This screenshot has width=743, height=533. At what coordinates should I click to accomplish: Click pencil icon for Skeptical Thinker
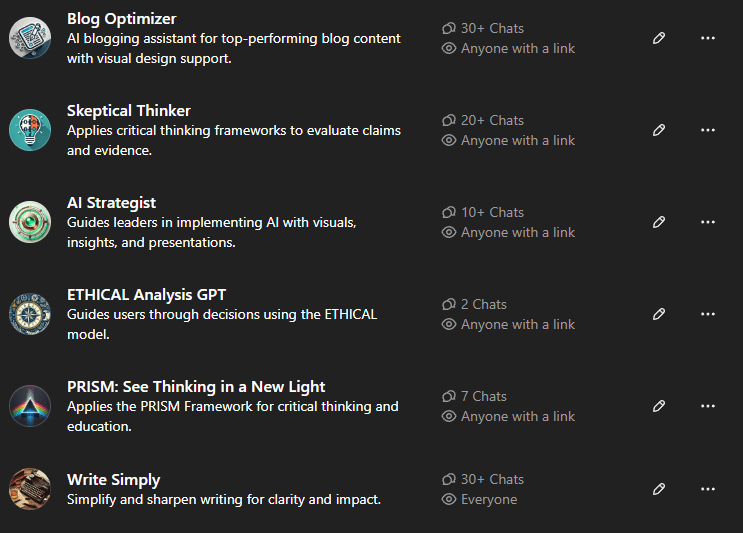pyautogui.click(x=659, y=130)
